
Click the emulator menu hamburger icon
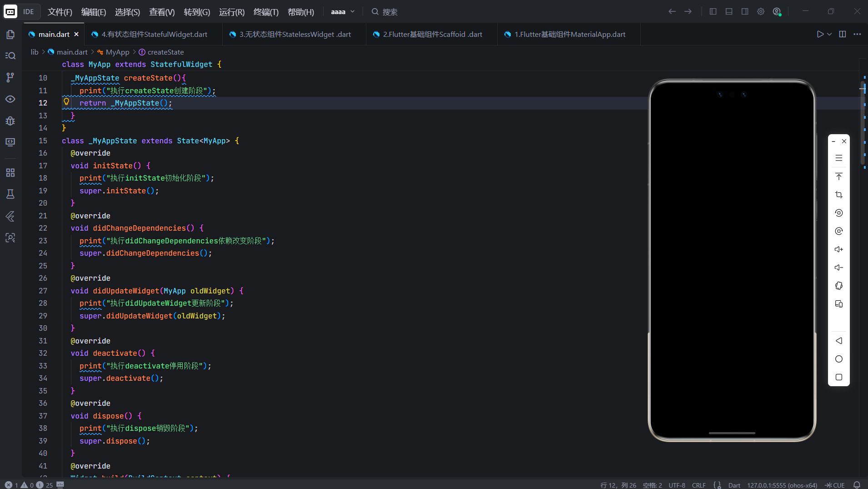click(839, 158)
